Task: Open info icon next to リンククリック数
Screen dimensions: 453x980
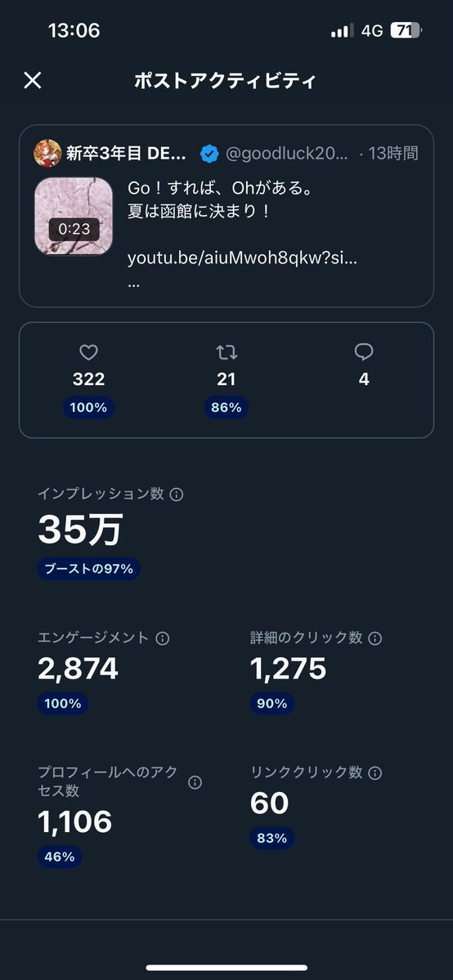Action: click(x=375, y=773)
